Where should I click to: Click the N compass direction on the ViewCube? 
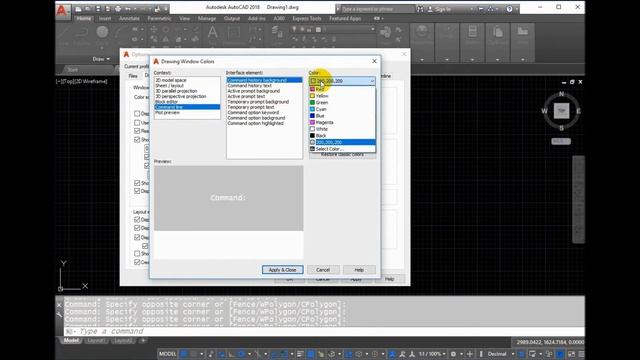[x=561, y=94]
